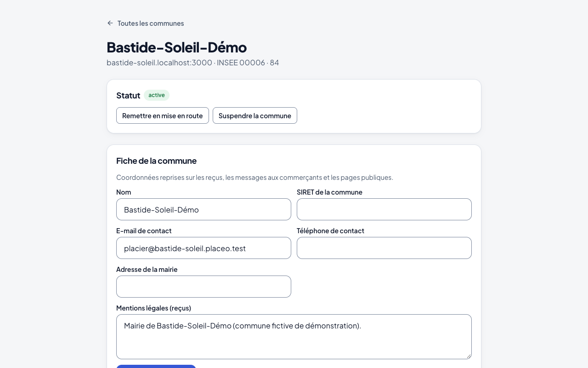The width and height of the screenshot is (588, 368).
Task: Click the Fiche de la commune heading
Action: click(156, 161)
